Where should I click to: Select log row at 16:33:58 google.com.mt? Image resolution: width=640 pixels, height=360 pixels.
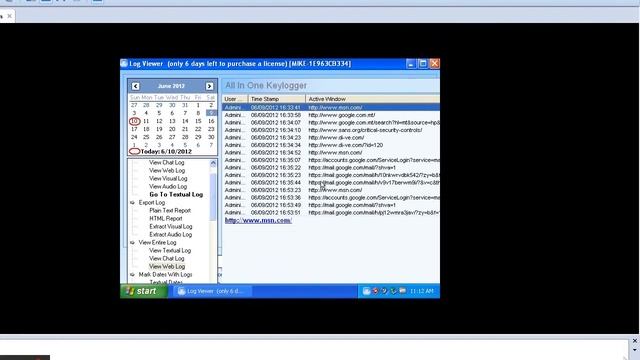tap(331, 115)
